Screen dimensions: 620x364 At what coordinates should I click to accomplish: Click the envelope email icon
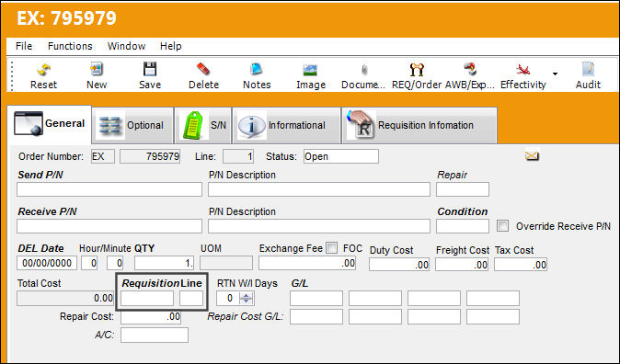[x=532, y=155]
